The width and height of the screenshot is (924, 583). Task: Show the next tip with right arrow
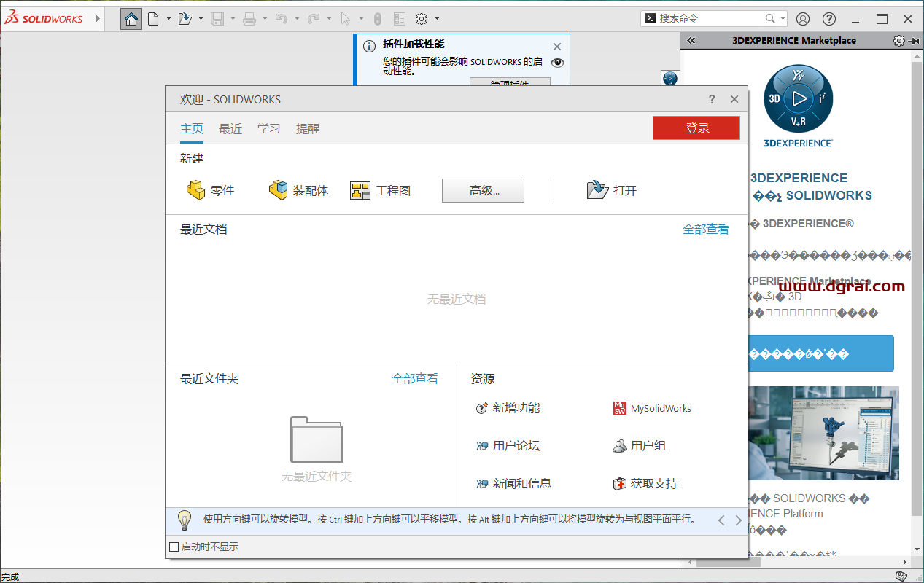click(x=738, y=520)
